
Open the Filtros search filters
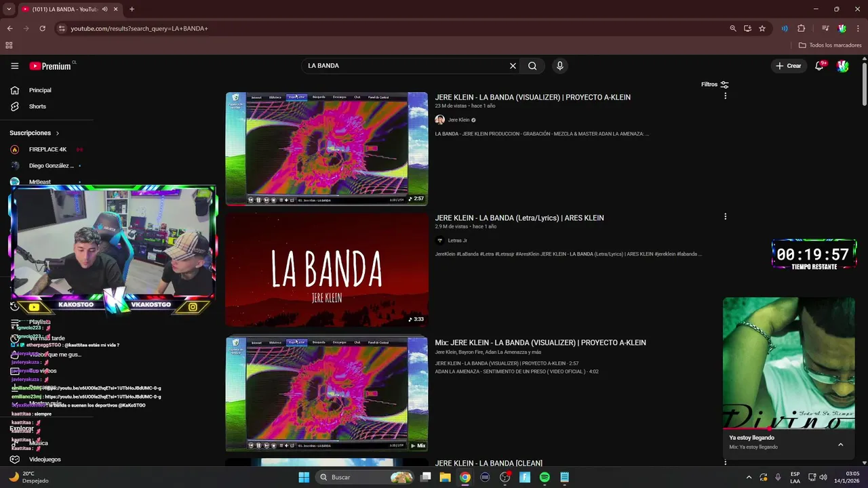[715, 85]
